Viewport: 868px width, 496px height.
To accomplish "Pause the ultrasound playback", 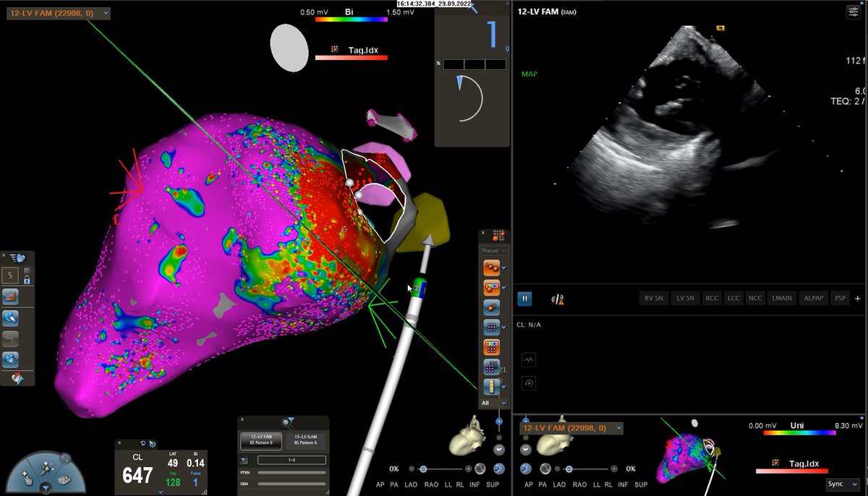I will [524, 299].
